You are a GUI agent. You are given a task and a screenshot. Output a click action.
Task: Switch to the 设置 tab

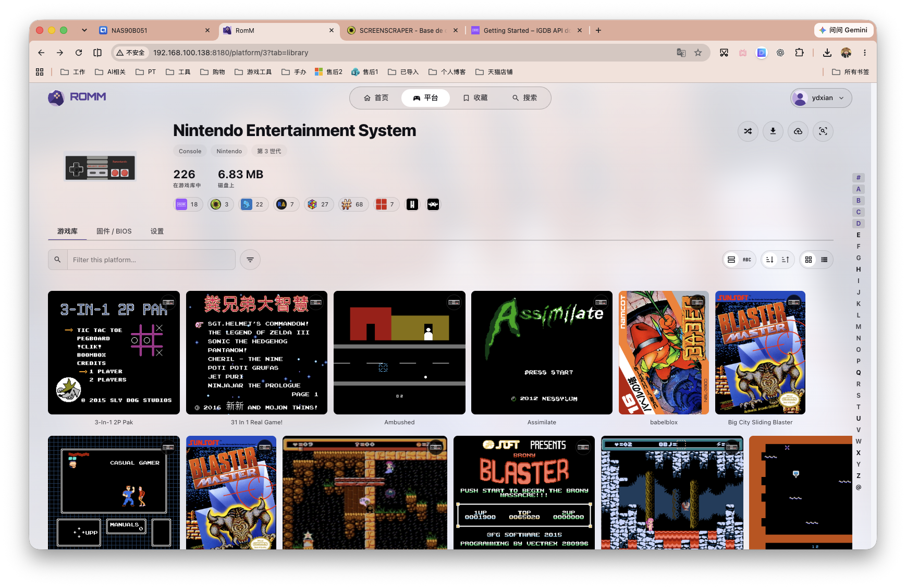tap(157, 231)
